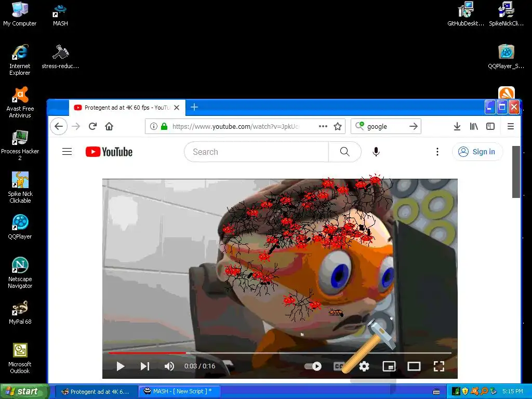Image resolution: width=532 pixels, height=399 pixels.
Task: Show the green padlock connection details
Action: [164, 127]
